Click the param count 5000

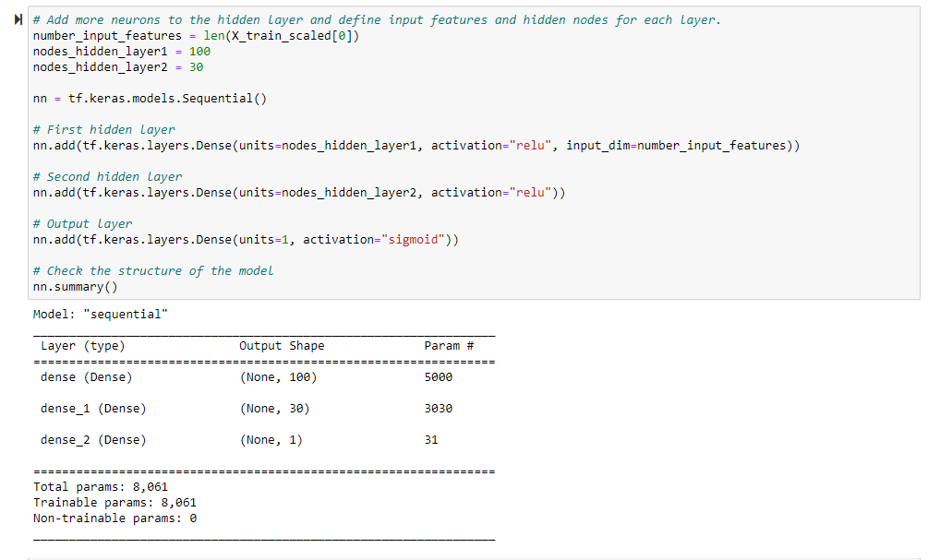pos(439,377)
